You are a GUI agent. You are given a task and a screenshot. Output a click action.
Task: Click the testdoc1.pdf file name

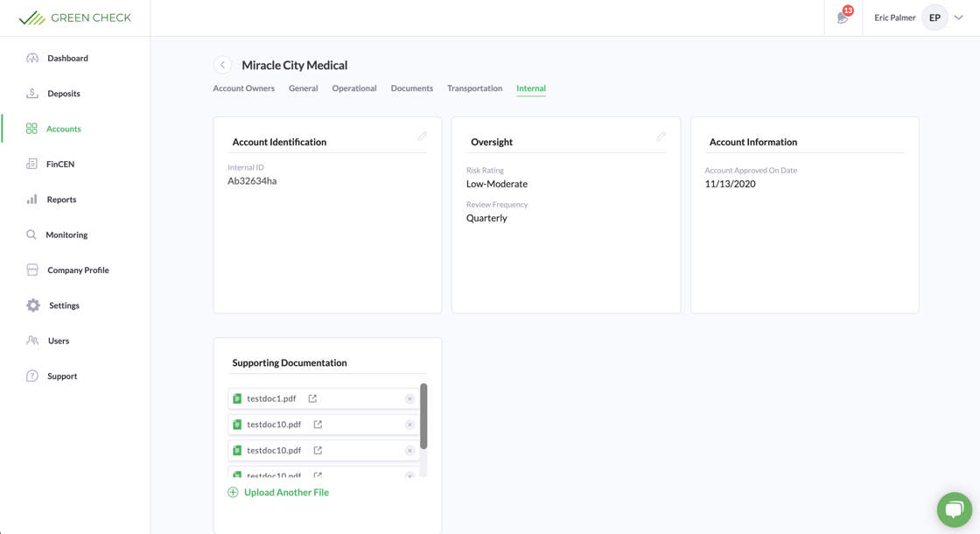pyautogui.click(x=271, y=398)
